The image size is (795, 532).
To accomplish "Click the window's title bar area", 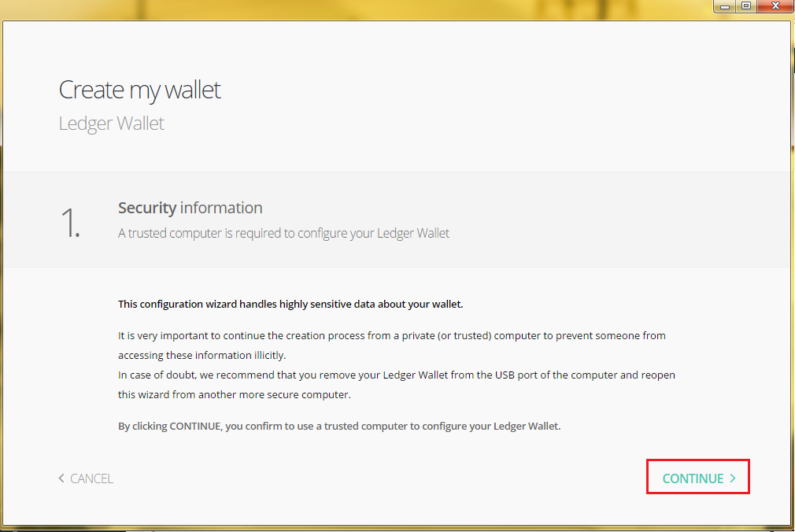I will coord(355,9).
